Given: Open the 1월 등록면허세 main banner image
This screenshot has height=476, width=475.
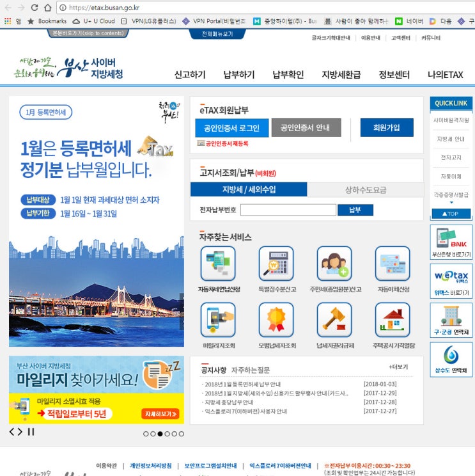Looking at the screenshot, I should pyautogui.click(x=97, y=221).
